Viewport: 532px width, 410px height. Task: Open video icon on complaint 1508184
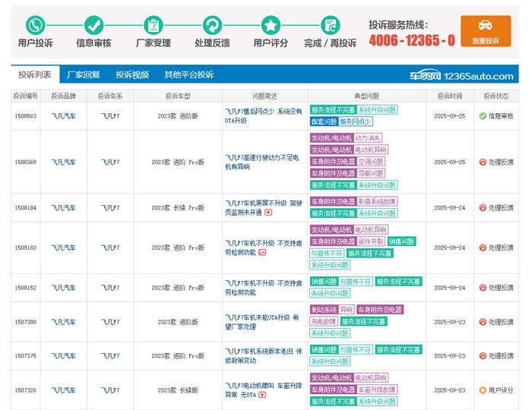(268, 213)
